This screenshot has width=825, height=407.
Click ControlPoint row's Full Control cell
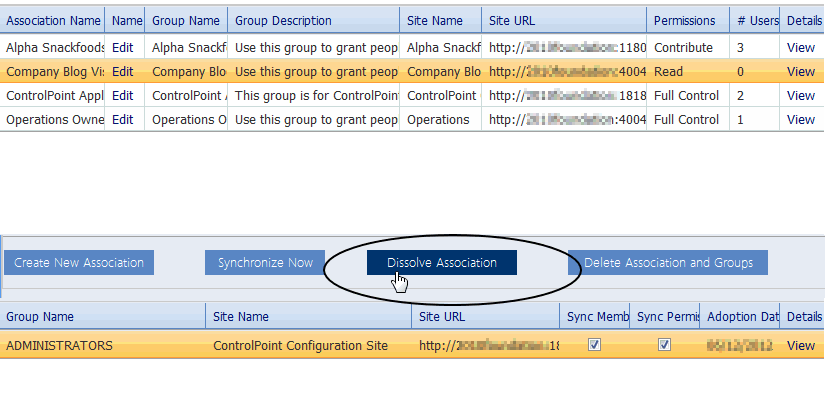click(688, 96)
